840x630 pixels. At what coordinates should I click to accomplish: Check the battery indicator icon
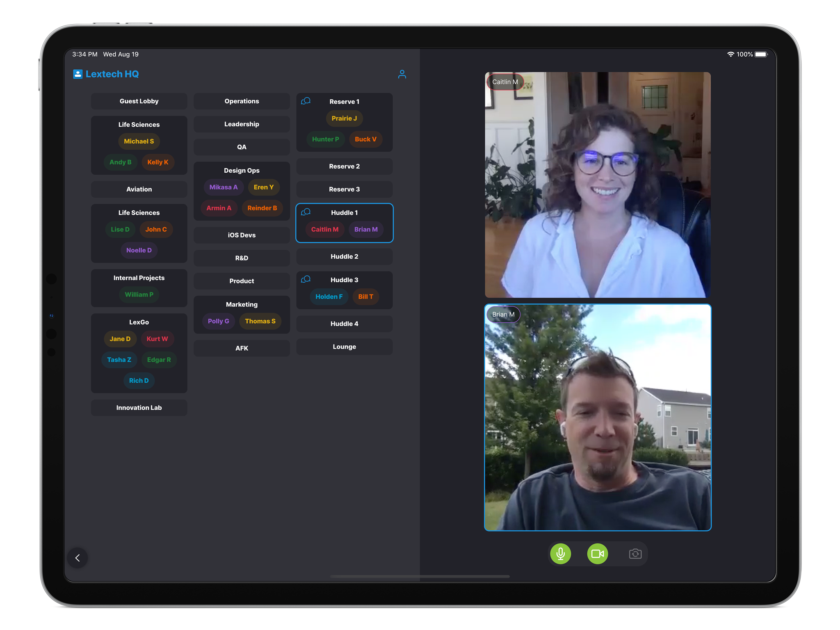[761, 54]
